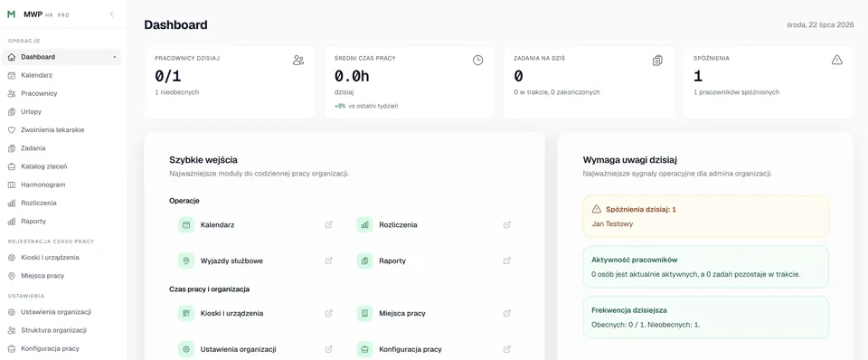
Task: Open the Kalendarz quick entry label
Action: (x=218, y=225)
